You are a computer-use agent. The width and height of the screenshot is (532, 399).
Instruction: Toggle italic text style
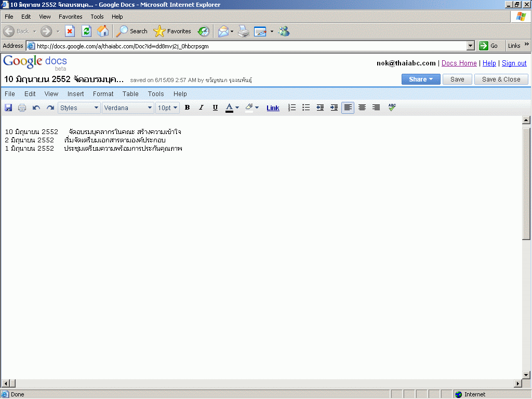tap(202, 108)
